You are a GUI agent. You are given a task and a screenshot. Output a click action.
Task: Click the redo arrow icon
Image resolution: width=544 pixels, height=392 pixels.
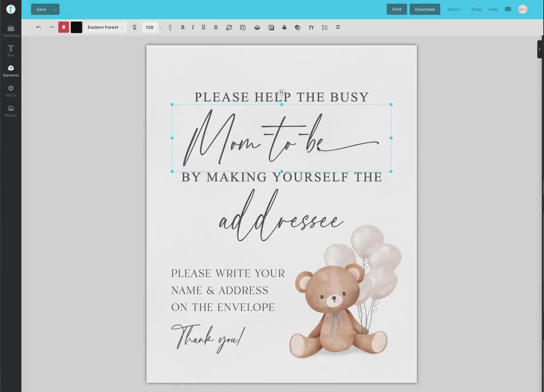(x=51, y=27)
